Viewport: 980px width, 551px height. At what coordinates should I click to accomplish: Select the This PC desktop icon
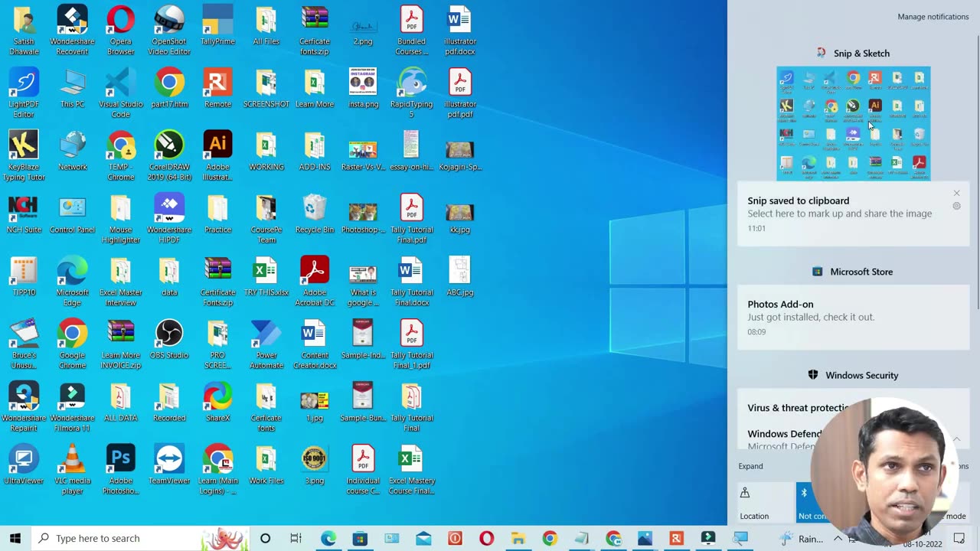point(72,88)
